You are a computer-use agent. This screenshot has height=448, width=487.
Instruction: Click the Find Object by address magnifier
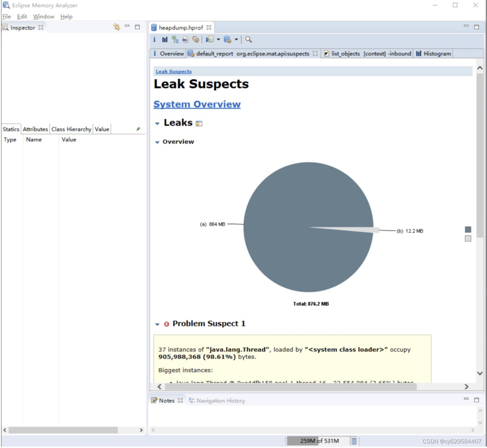[x=248, y=39]
